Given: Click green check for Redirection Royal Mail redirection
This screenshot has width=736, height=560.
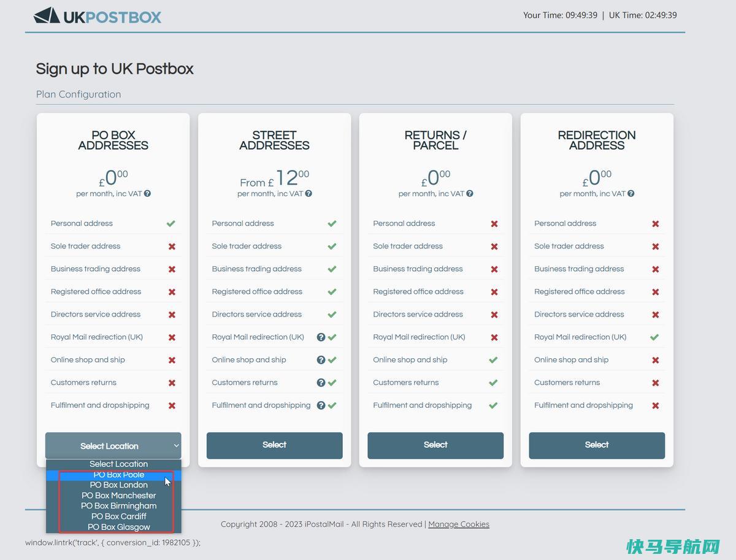Looking at the screenshot, I should (x=654, y=337).
